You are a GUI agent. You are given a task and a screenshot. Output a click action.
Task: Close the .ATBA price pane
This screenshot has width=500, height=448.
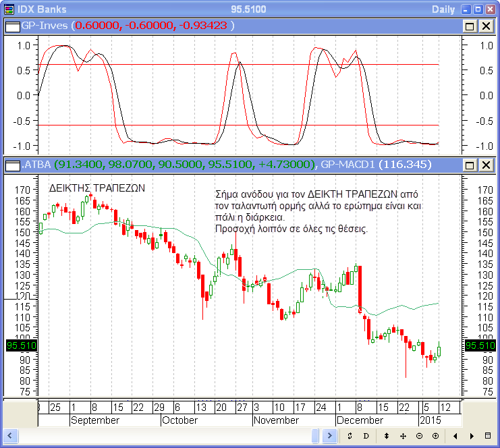486,165
